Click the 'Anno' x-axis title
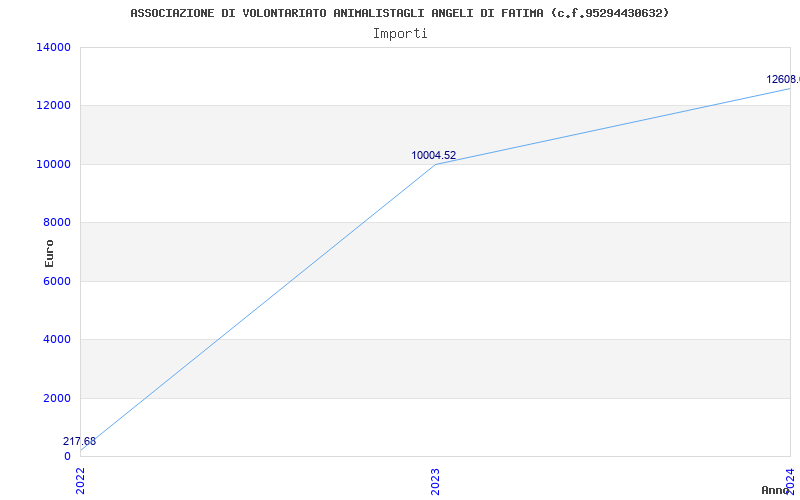Viewport: 800px width, 500px height. coord(776,490)
